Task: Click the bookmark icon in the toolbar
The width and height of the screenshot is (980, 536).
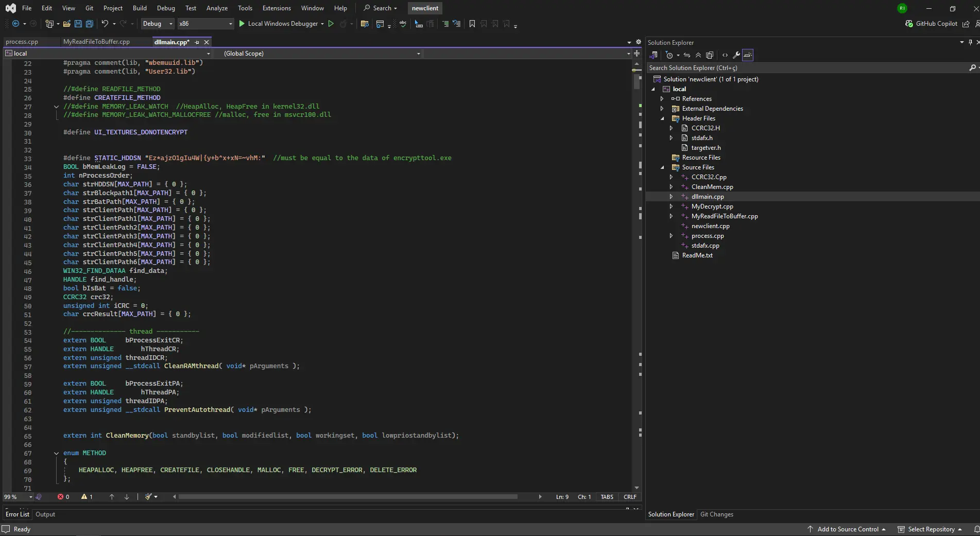Action: coord(472,24)
